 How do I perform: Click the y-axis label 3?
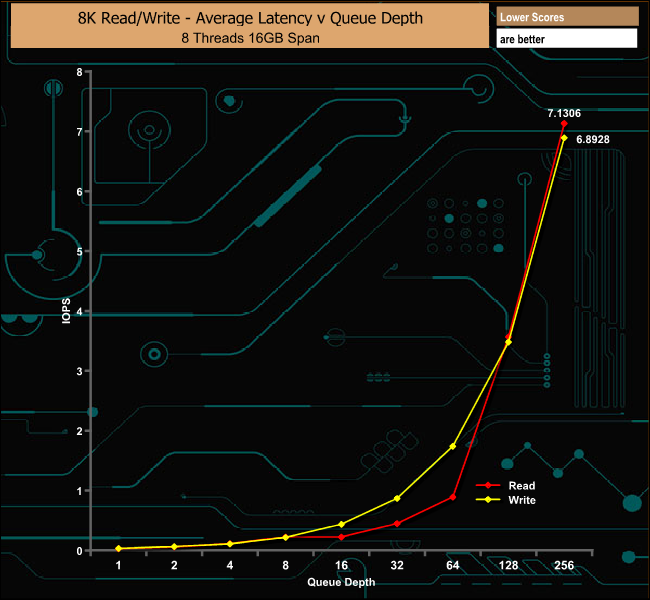(x=79, y=371)
